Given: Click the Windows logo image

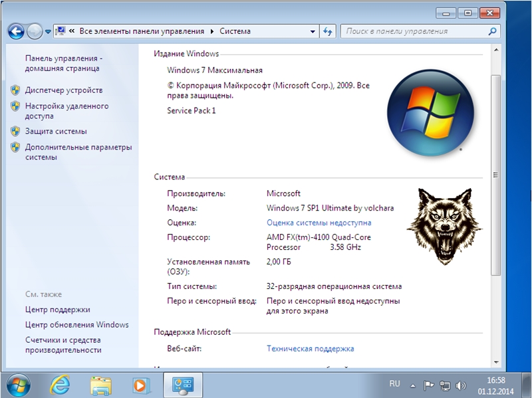Looking at the screenshot, I should click(430, 113).
